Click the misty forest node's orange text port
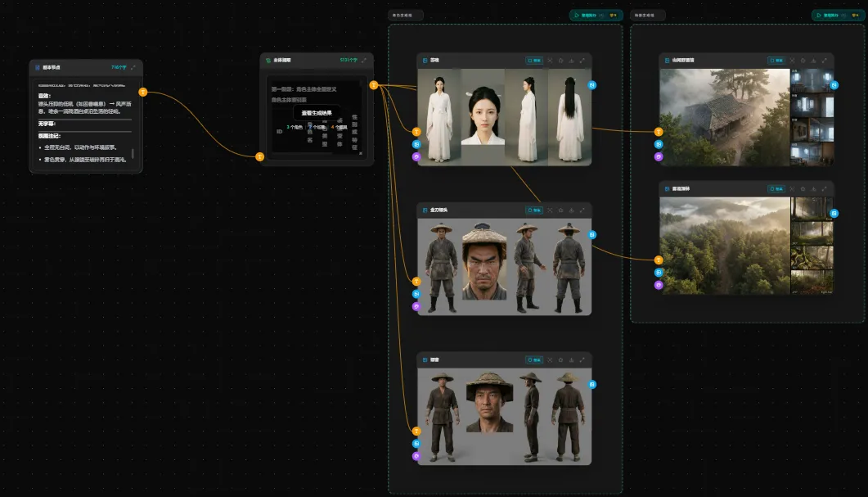Viewport: 868px width, 497px height. pyautogui.click(x=659, y=260)
